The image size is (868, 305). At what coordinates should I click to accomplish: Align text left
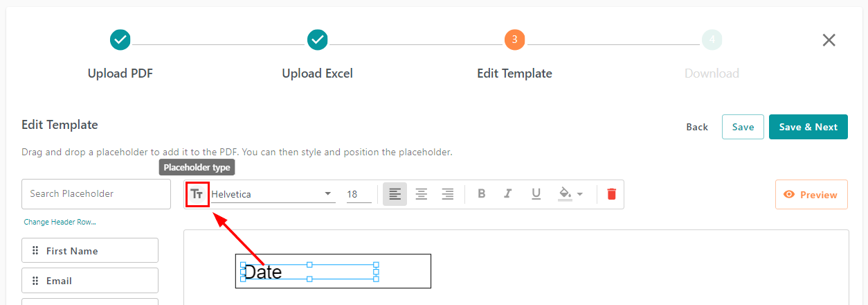coord(395,194)
